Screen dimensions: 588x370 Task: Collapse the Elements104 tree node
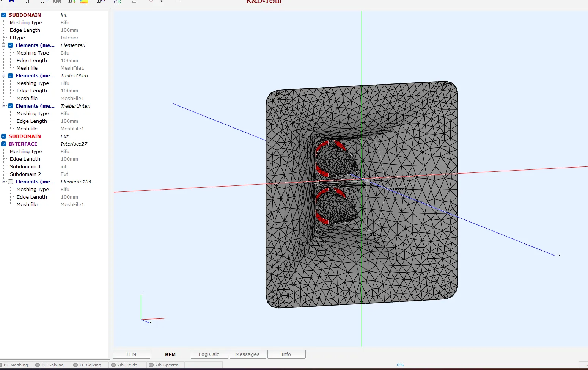click(x=4, y=182)
